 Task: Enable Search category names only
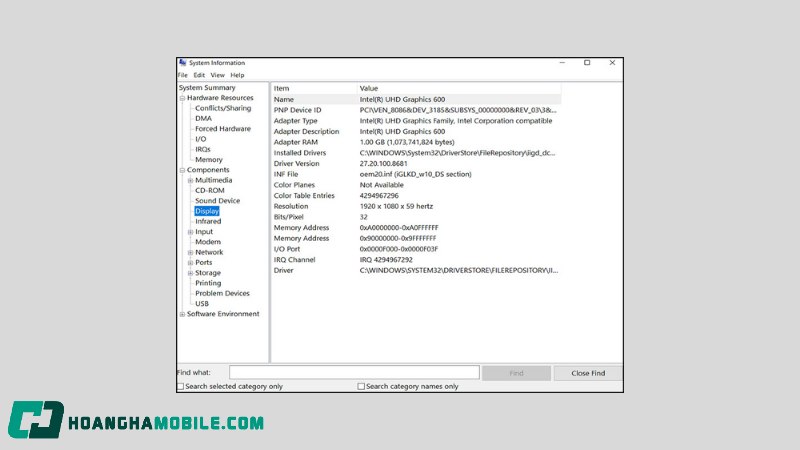pyautogui.click(x=361, y=387)
